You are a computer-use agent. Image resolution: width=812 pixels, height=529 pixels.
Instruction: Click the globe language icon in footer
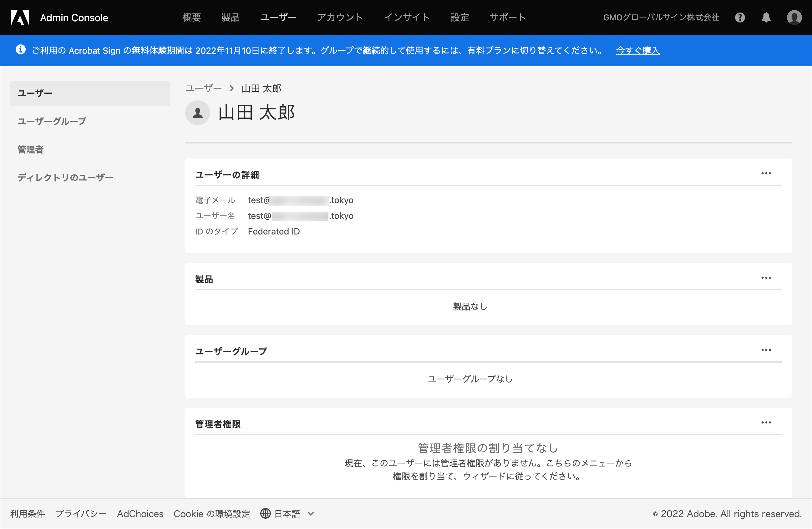click(266, 513)
